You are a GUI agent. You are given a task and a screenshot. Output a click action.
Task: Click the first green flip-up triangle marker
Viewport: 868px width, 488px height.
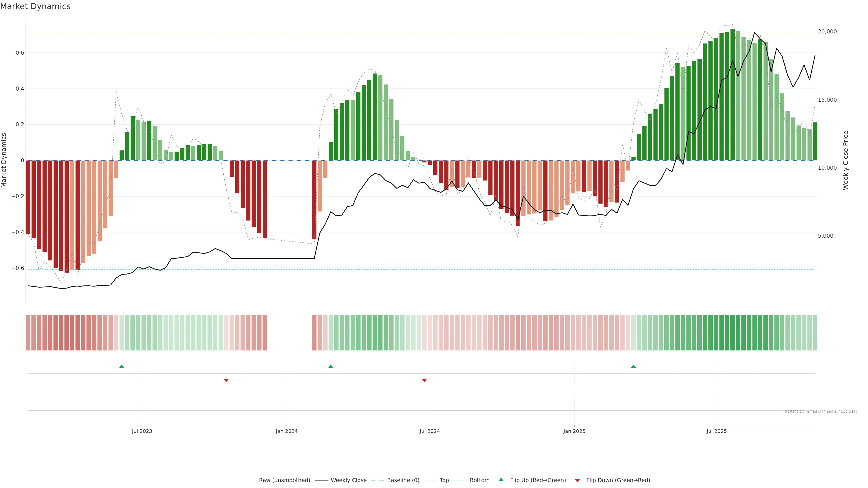[x=122, y=366]
